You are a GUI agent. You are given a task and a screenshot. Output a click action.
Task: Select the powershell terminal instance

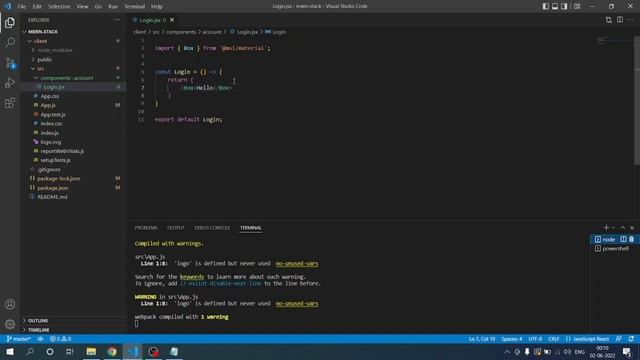pyautogui.click(x=615, y=249)
